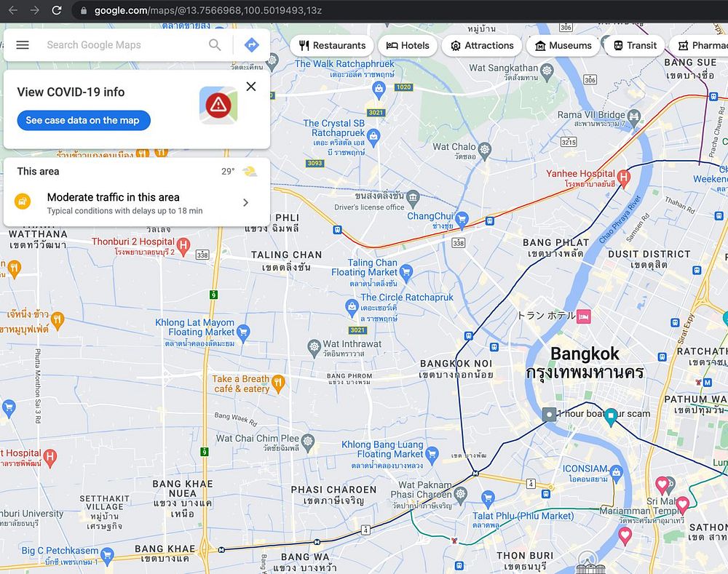The height and width of the screenshot is (574, 728).
Task: Select the Transit category chip
Action: click(x=635, y=46)
